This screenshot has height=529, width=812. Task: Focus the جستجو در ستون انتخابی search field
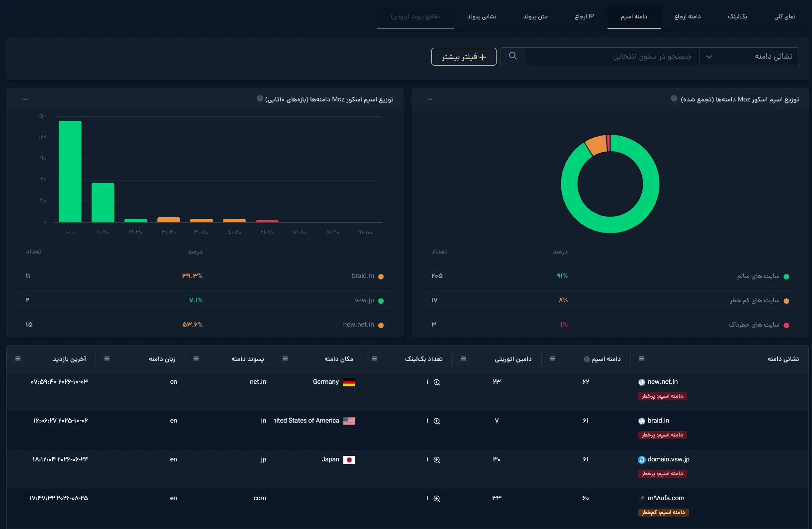pyautogui.click(x=612, y=56)
